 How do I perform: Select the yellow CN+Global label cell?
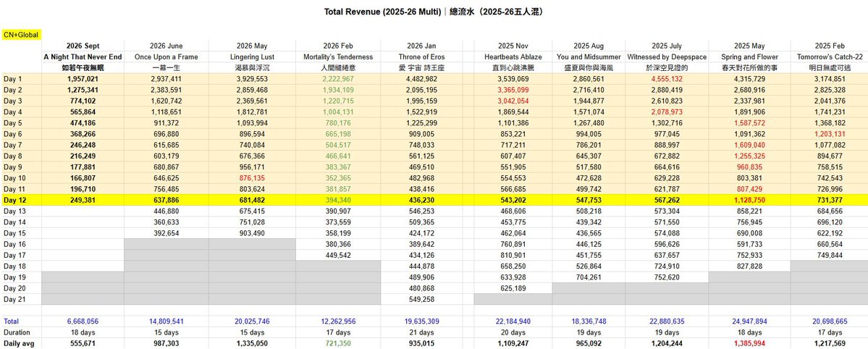coord(21,34)
